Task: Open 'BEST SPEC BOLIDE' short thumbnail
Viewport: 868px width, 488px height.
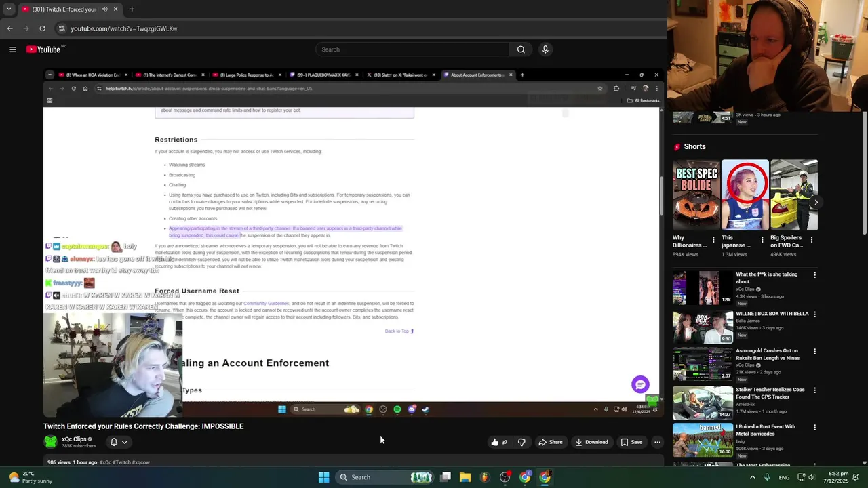Action: click(696, 195)
